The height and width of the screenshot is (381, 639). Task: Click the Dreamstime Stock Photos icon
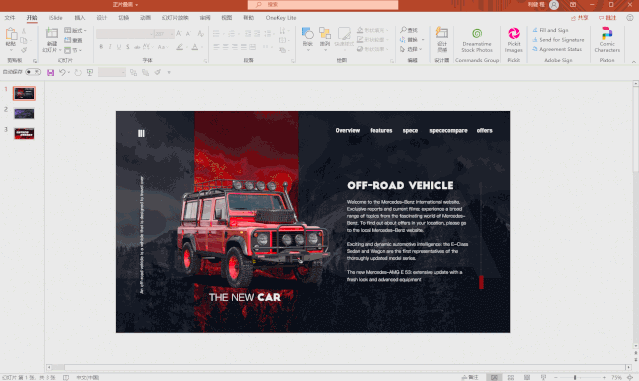click(477, 33)
